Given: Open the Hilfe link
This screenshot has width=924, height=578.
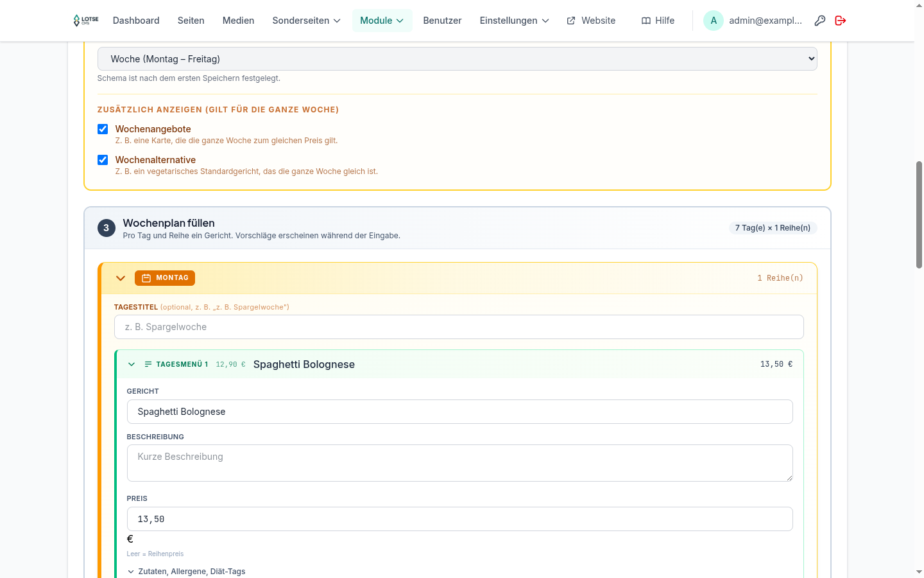Looking at the screenshot, I should 658,21.
